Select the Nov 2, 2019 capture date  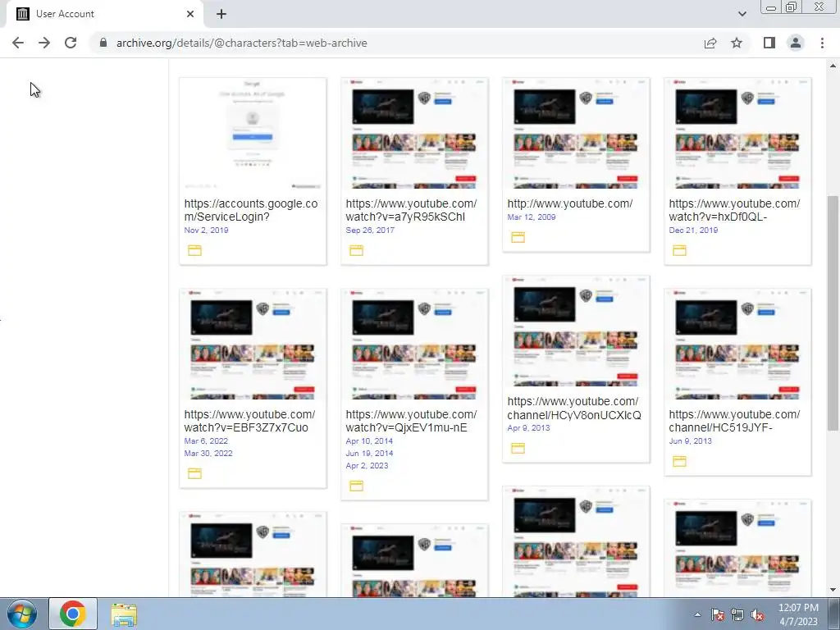[206, 230]
